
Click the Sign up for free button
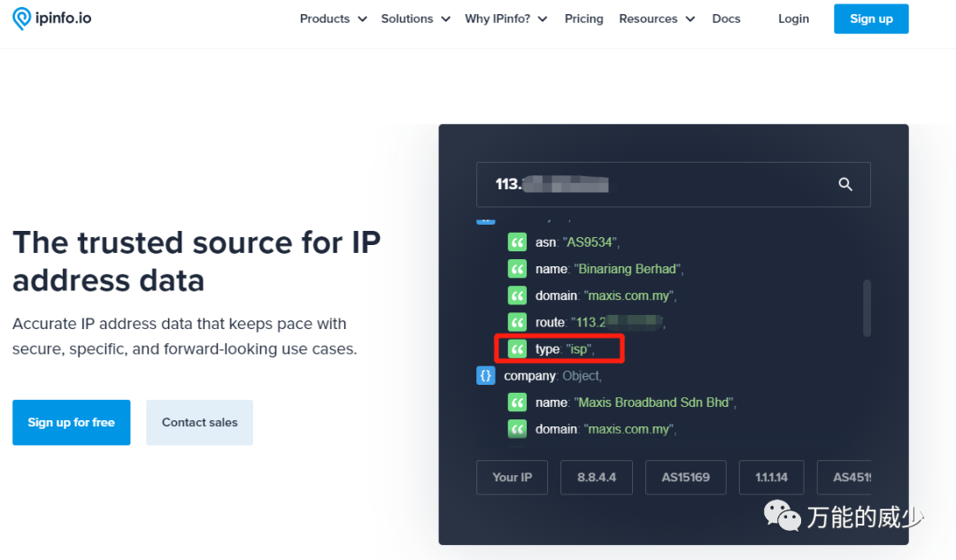(x=72, y=422)
